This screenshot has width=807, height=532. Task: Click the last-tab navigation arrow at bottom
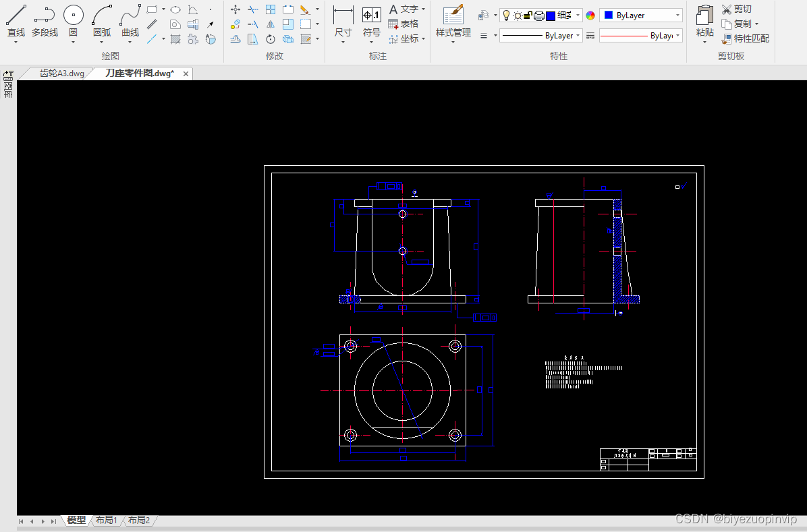[53, 521]
